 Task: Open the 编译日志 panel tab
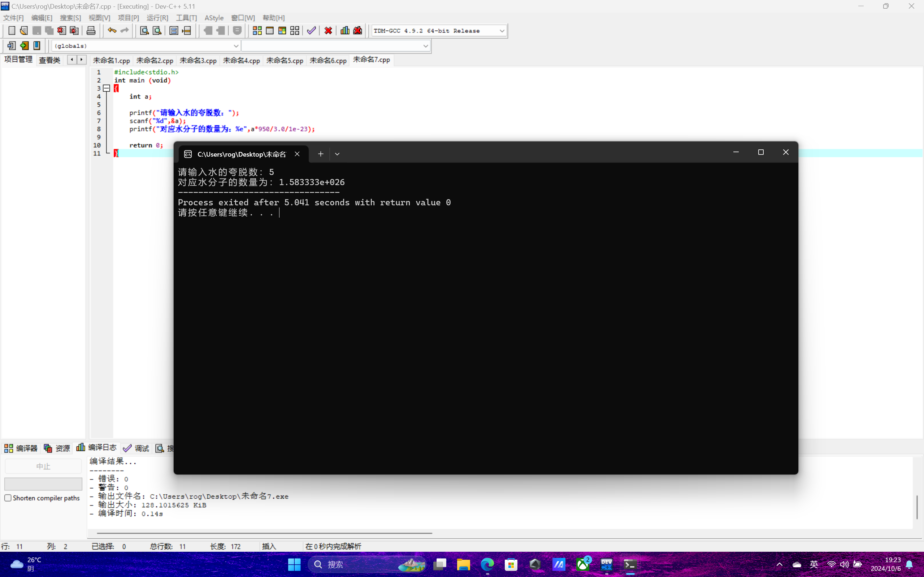coord(97,447)
